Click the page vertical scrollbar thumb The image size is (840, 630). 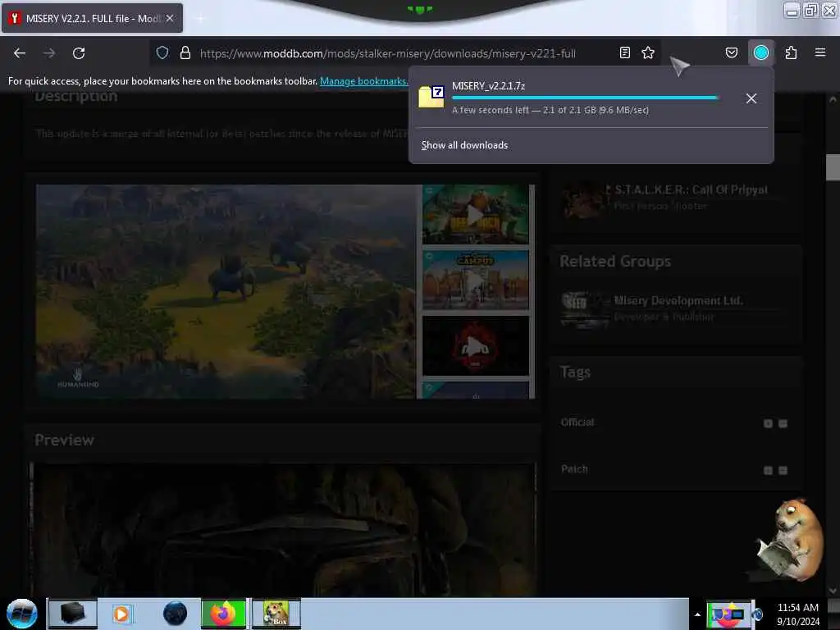[x=833, y=167]
